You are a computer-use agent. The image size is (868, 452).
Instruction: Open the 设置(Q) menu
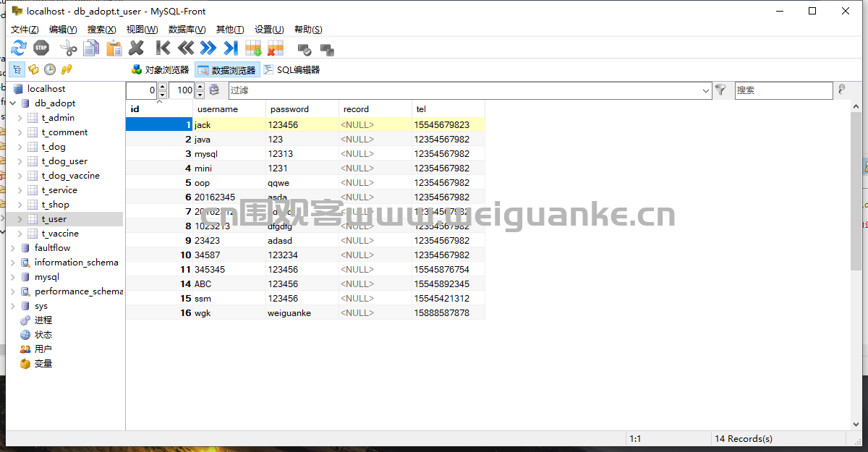click(x=268, y=30)
